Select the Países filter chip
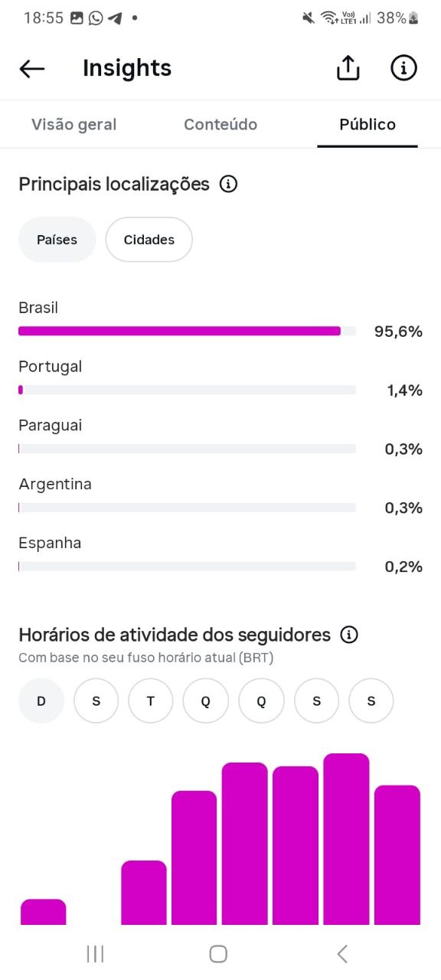441x980 pixels. (x=57, y=240)
